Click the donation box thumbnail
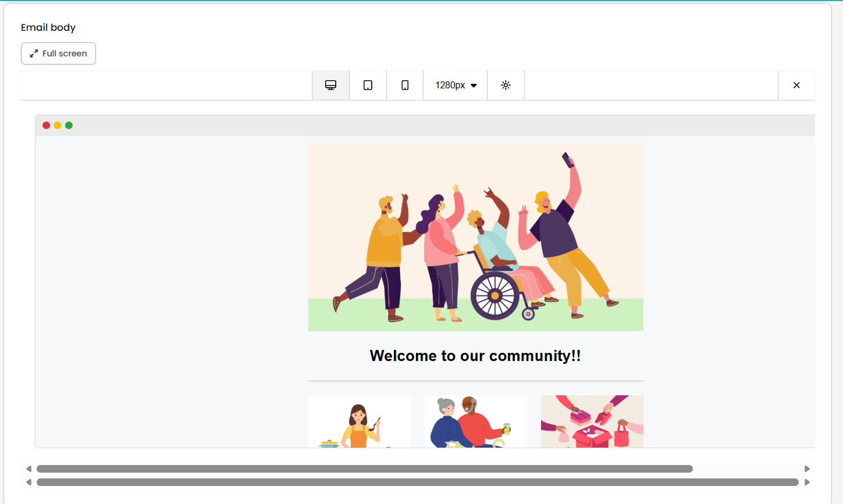This screenshot has width=843, height=504. (592, 421)
